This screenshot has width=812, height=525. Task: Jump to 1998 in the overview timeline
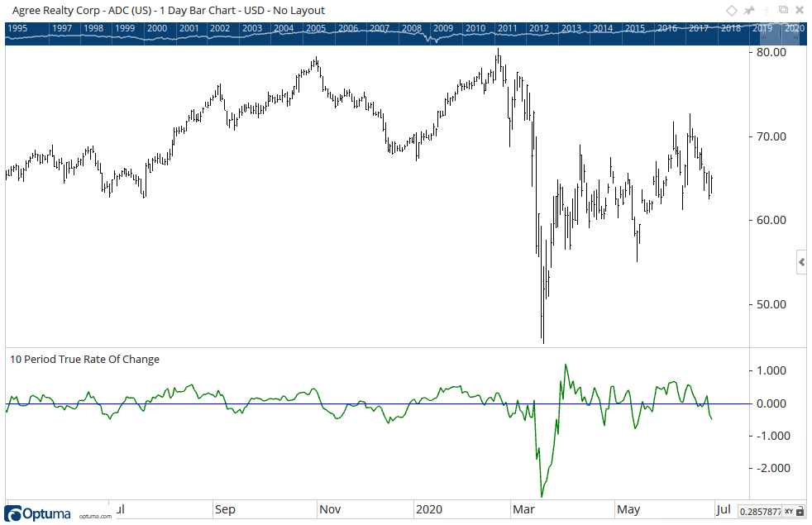pyautogui.click(x=93, y=28)
